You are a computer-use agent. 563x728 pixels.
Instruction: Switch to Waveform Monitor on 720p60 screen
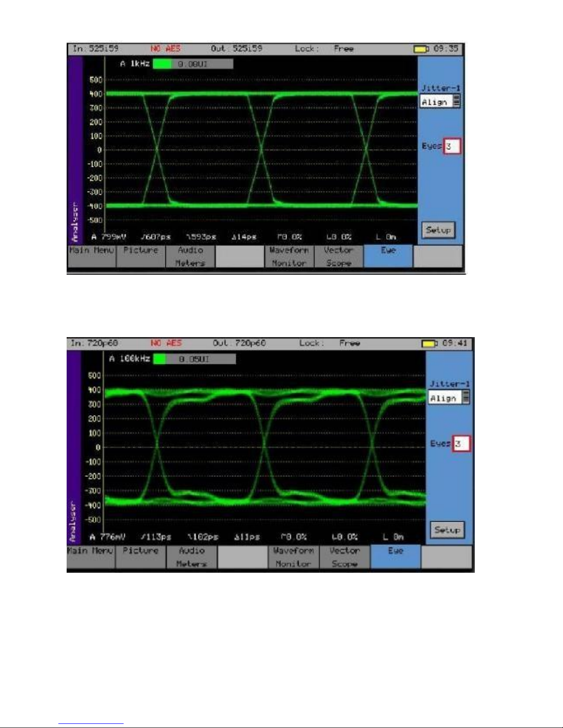click(x=293, y=557)
